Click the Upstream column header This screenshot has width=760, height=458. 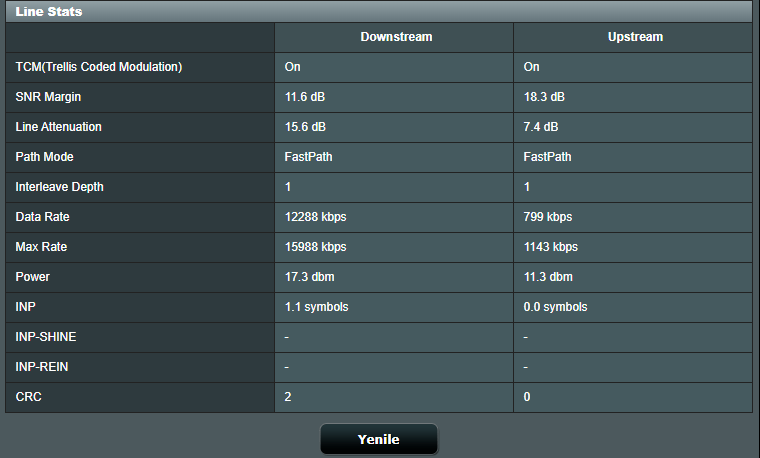[635, 37]
